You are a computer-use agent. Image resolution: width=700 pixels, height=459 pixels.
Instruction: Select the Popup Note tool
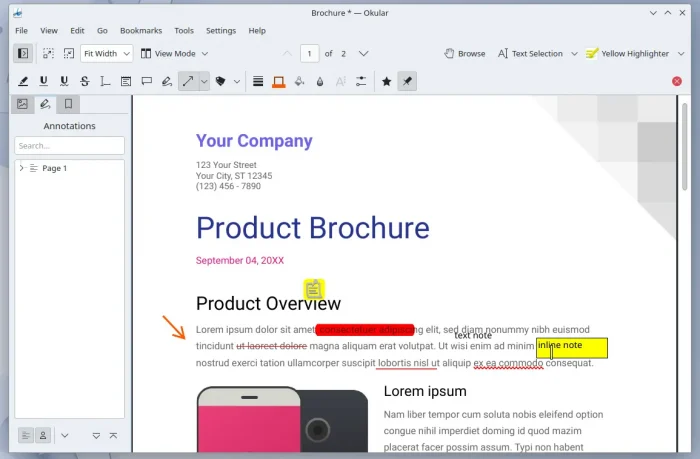pos(146,81)
